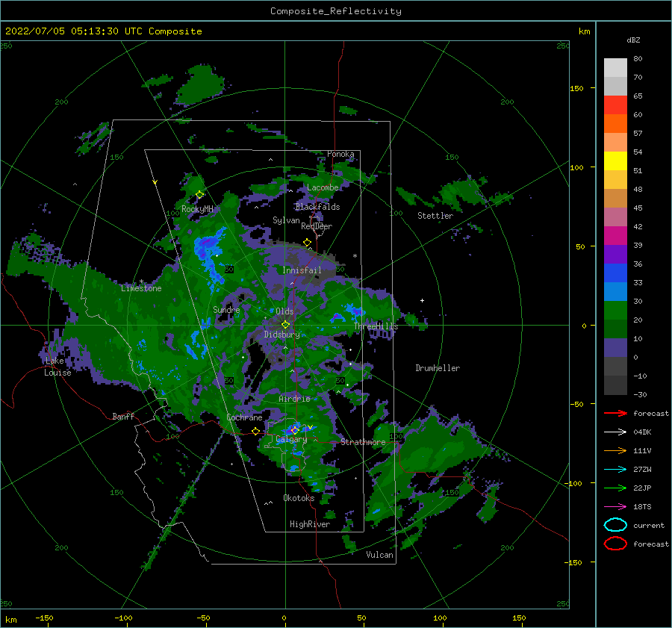Click the bright green swatch between 30 and 20 dBZ

tap(615, 311)
